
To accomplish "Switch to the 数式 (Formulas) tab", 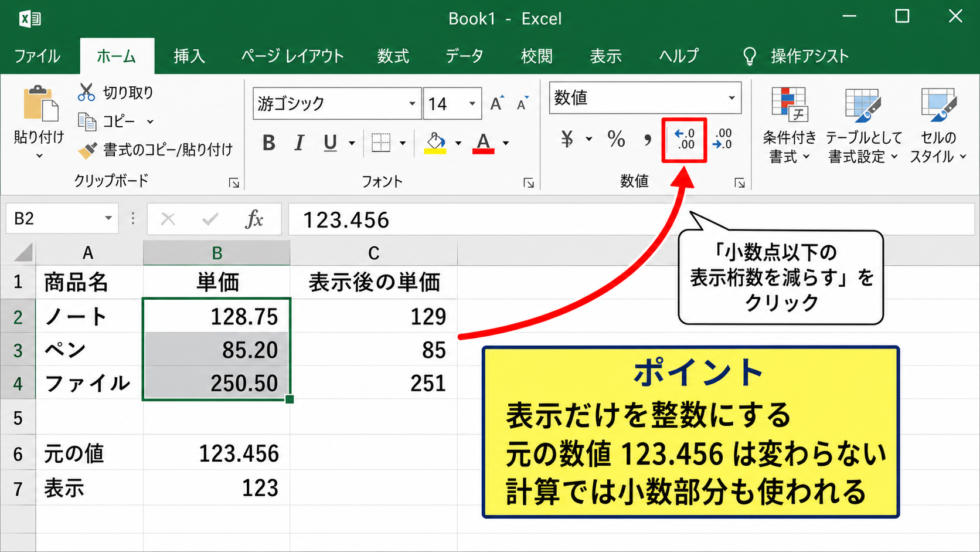I will tap(393, 56).
